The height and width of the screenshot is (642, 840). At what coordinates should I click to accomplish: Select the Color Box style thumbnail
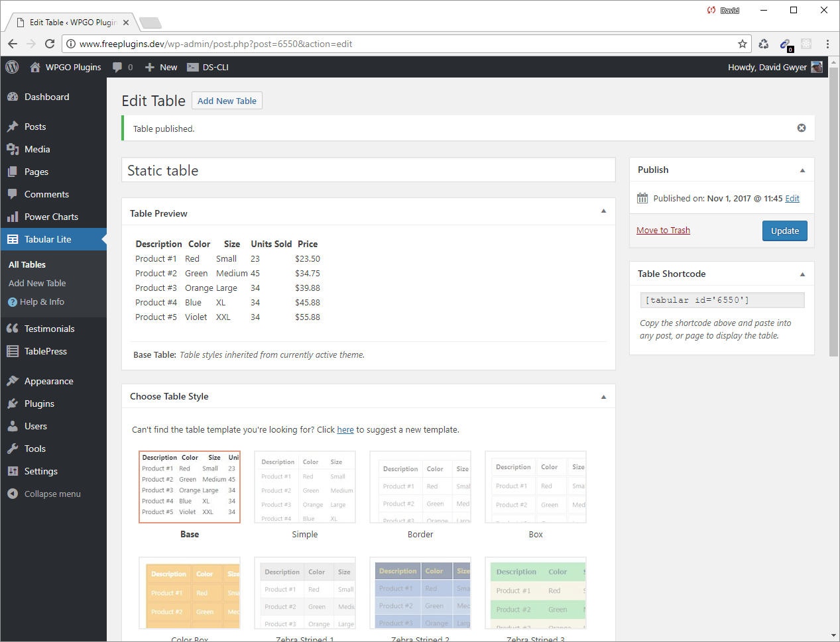coord(190,593)
